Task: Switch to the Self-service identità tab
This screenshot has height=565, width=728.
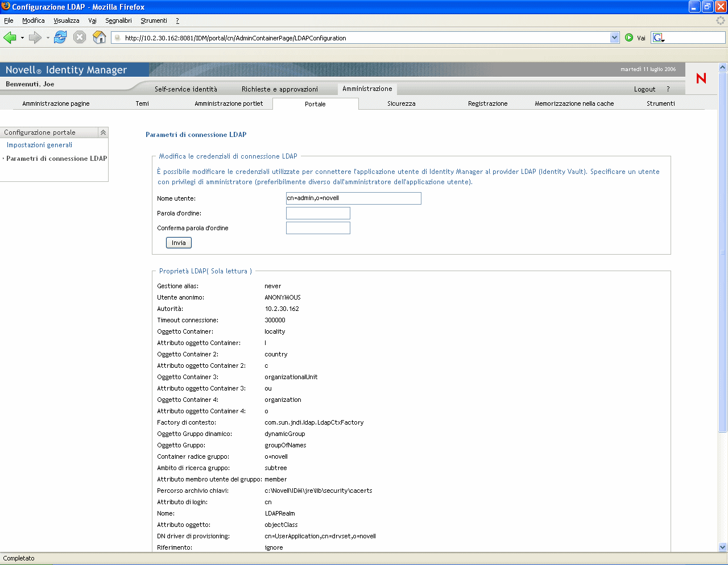Action: [x=186, y=89]
